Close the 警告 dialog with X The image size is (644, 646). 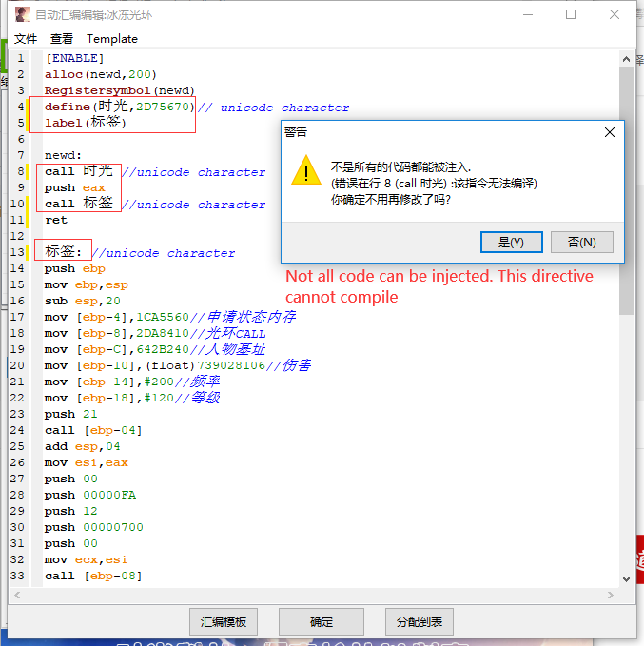tap(610, 132)
